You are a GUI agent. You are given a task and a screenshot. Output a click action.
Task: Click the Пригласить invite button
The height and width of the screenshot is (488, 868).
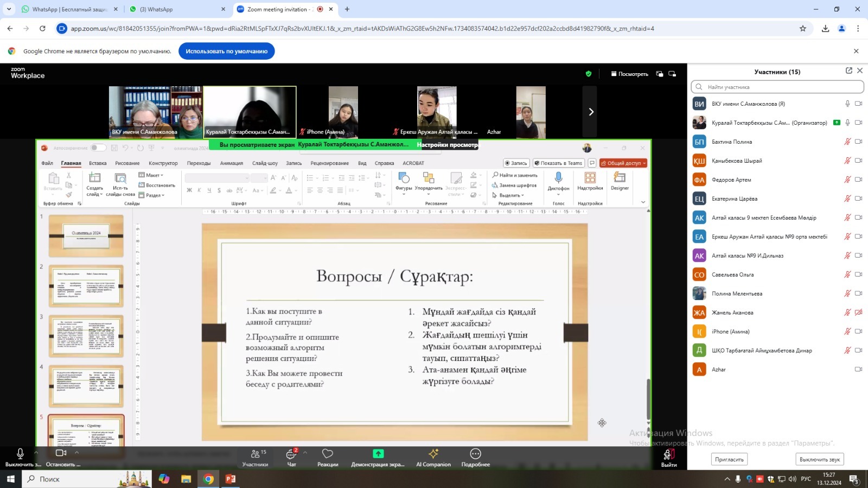tap(729, 459)
